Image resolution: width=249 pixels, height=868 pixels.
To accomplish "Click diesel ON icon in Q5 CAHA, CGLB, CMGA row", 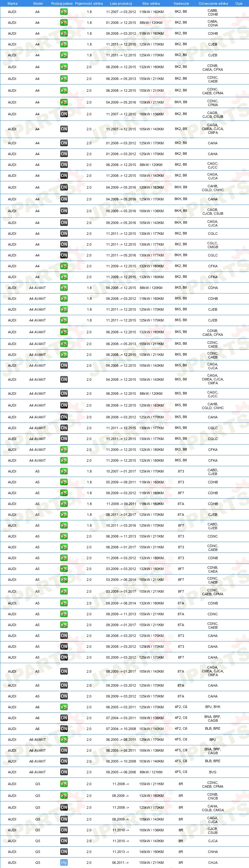I will click(x=64, y=807).
